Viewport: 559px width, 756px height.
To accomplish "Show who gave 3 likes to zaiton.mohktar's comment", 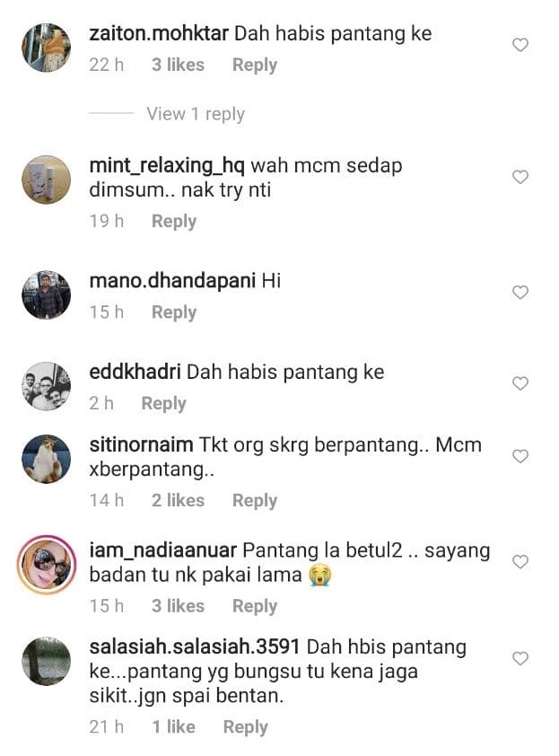I will click(178, 65).
